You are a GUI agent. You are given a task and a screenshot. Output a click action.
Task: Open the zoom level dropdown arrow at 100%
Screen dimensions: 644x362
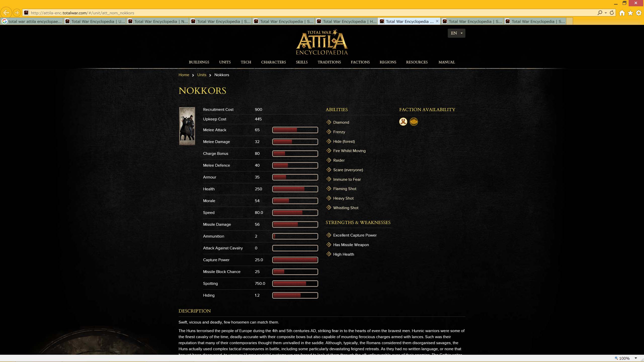(636, 358)
